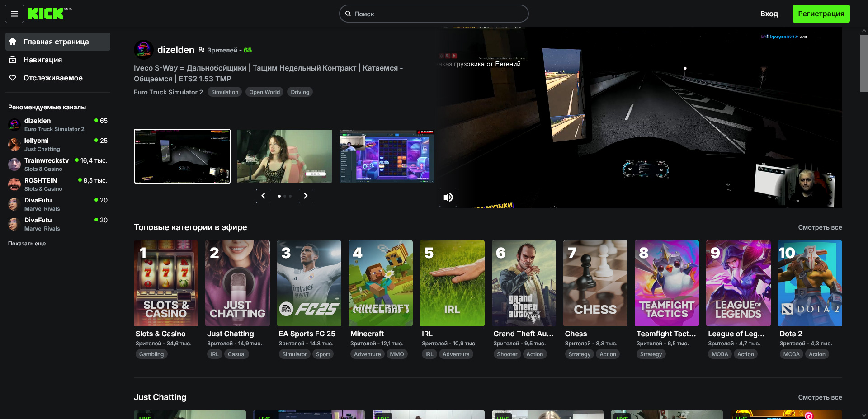Open Отслеживаемое menu item
Image resolution: width=868 pixels, height=419 pixels.
point(58,78)
